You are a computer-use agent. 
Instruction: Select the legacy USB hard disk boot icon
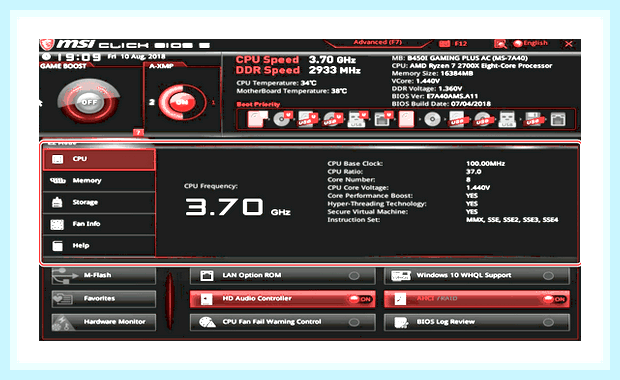click(x=457, y=119)
